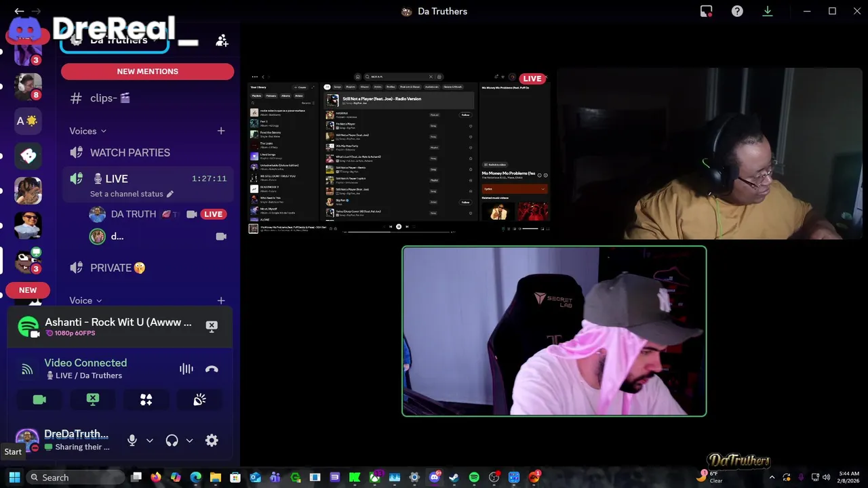Go back with the left arrow
Image resolution: width=868 pixels, height=488 pixels.
(19, 11)
